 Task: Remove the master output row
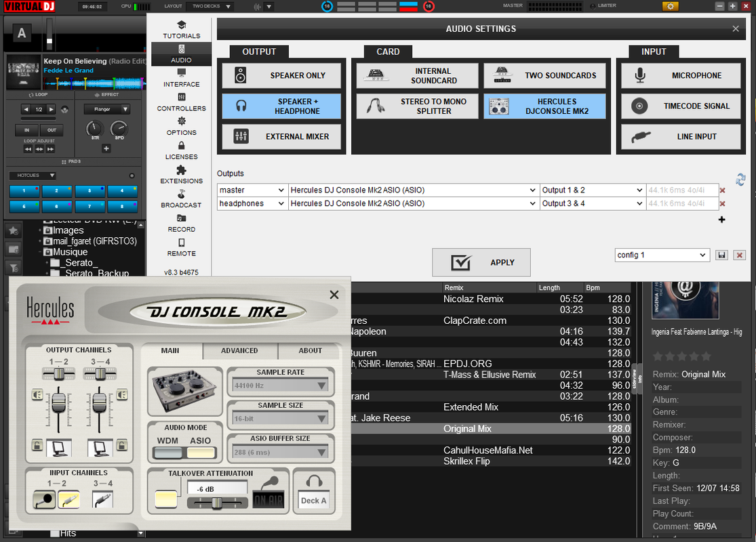[x=722, y=190]
